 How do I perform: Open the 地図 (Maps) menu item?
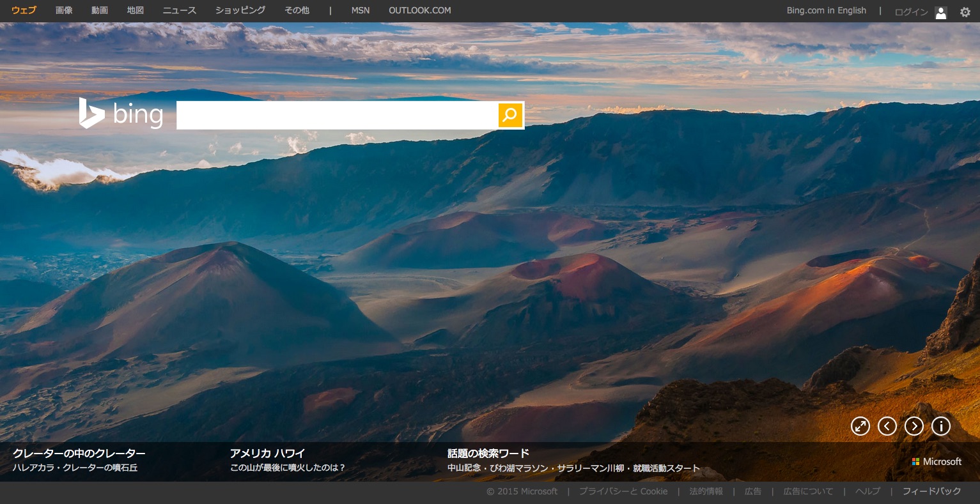[136, 10]
